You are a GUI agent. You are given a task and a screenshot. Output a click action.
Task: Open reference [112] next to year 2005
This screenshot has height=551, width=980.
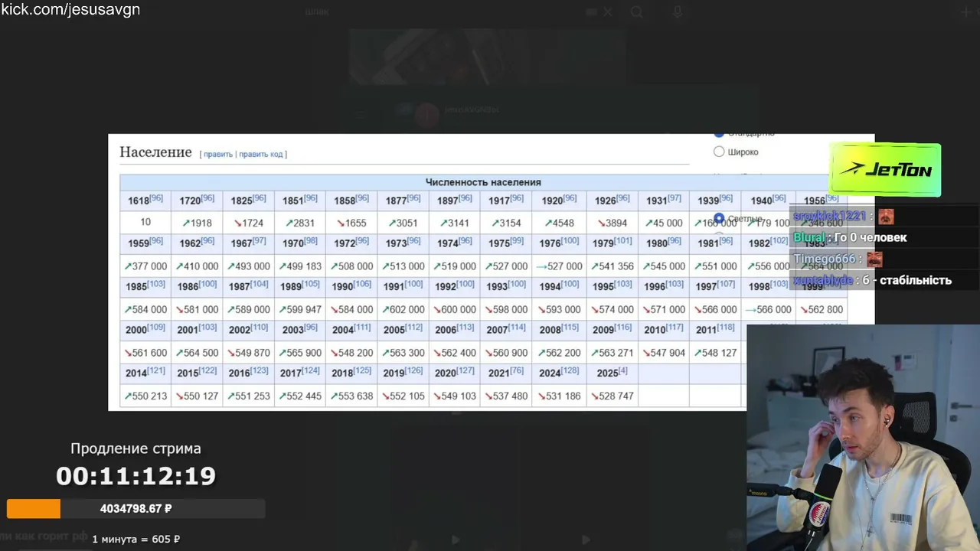click(x=414, y=327)
